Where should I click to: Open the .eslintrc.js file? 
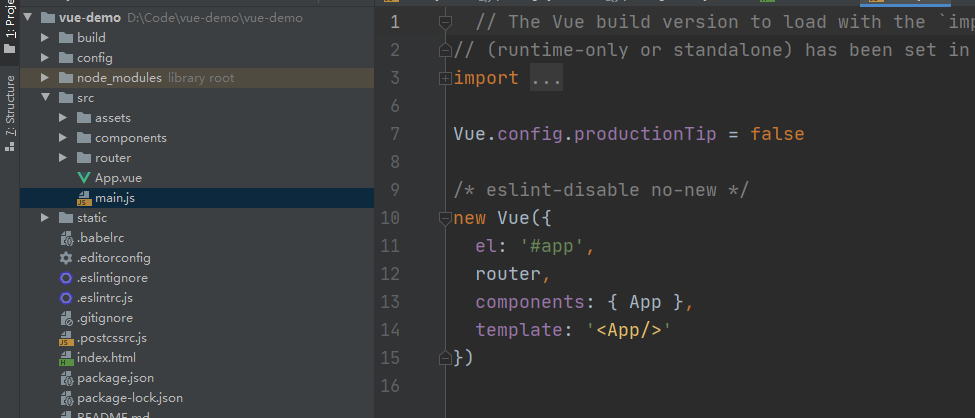click(x=105, y=298)
